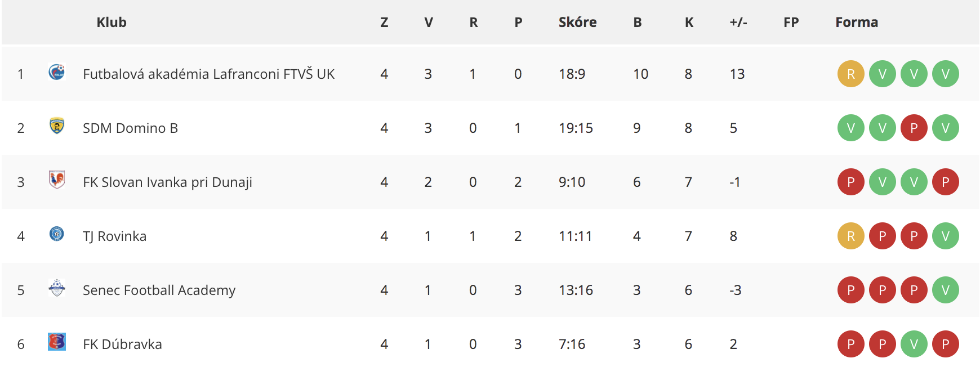This screenshot has width=980, height=367.
Task: Click the FK Dúbravka club logo
Action: click(57, 342)
